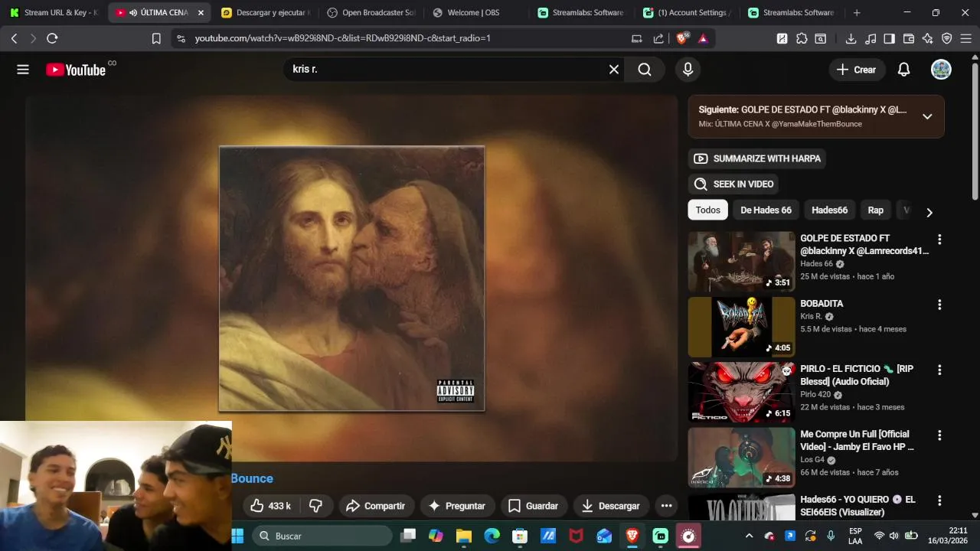980x551 pixels.
Task: Switch to Open Broadcaster Software tab
Action: [x=371, y=13]
